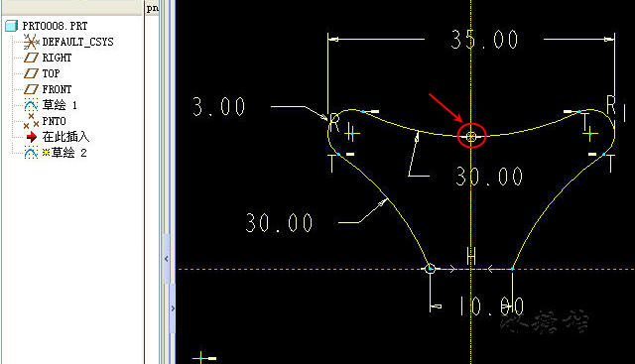Click the PRT0008.PRT part icon
Viewport: 635px width, 364px height.
click(11, 26)
